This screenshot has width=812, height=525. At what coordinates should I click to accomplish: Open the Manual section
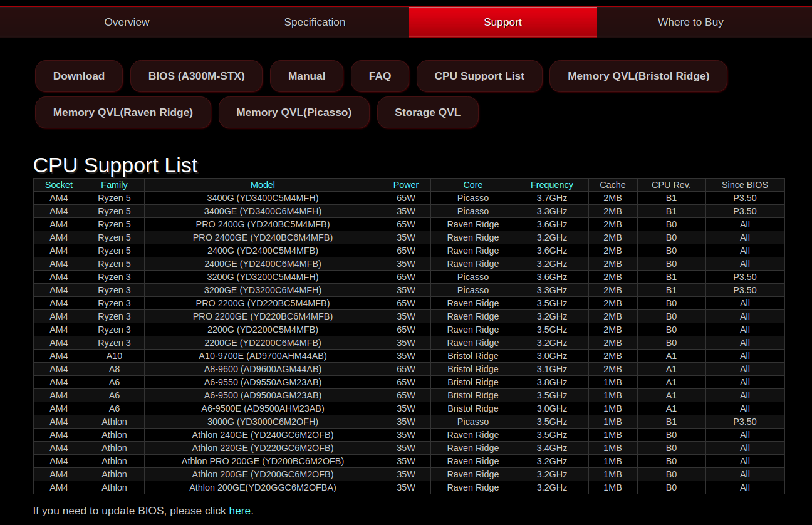[306, 76]
